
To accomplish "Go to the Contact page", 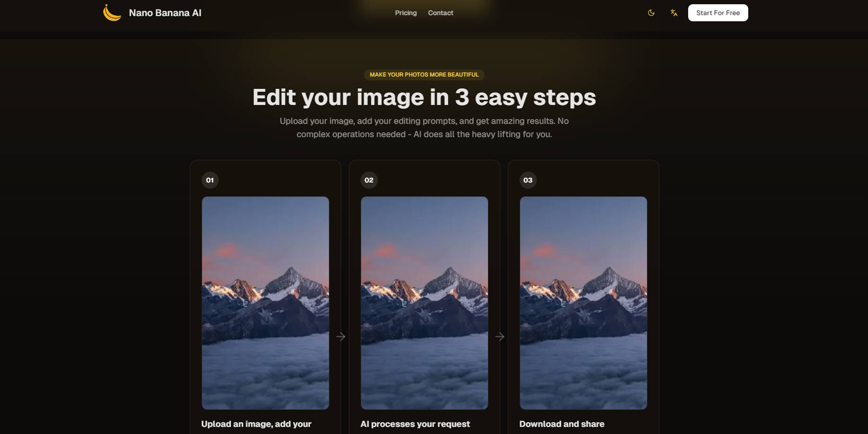I will point(440,13).
